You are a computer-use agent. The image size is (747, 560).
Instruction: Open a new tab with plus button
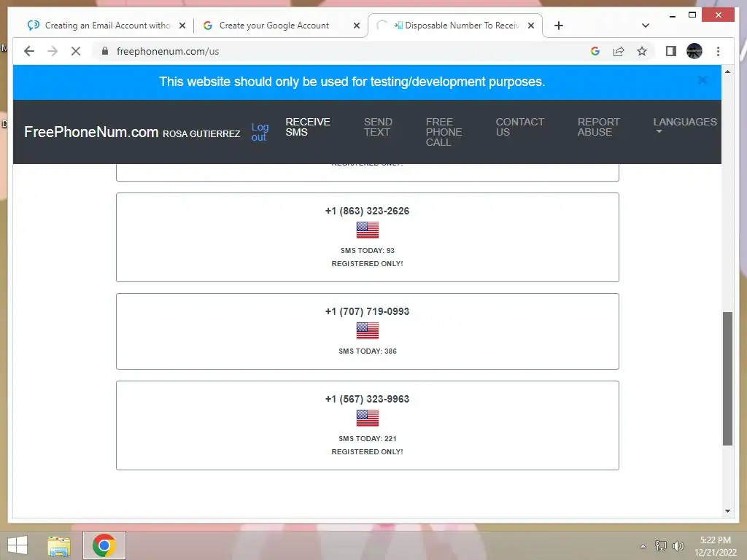point(559,26)
